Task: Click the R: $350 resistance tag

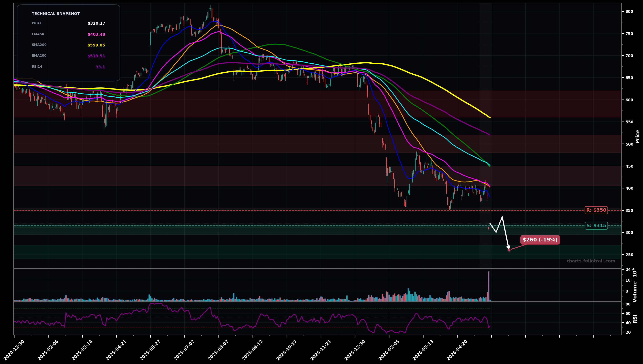Action: click(596, 210)
